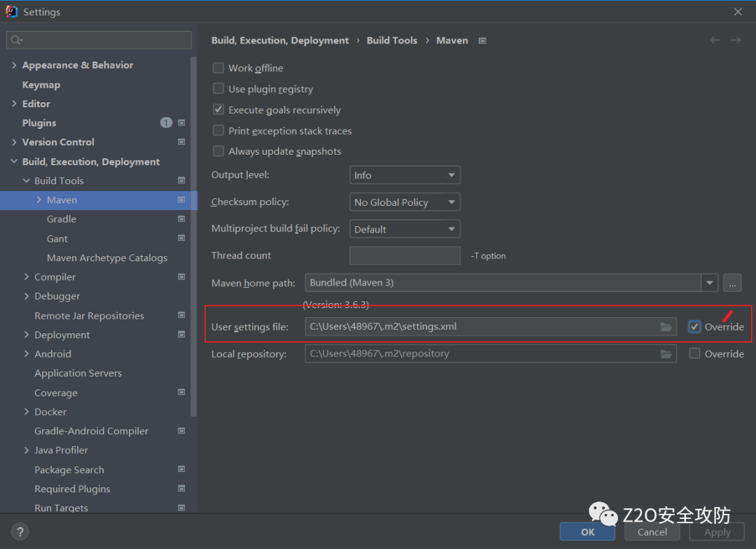756x549 pixels.
Task: Open Application Servers settings
Action: point(78,373)
